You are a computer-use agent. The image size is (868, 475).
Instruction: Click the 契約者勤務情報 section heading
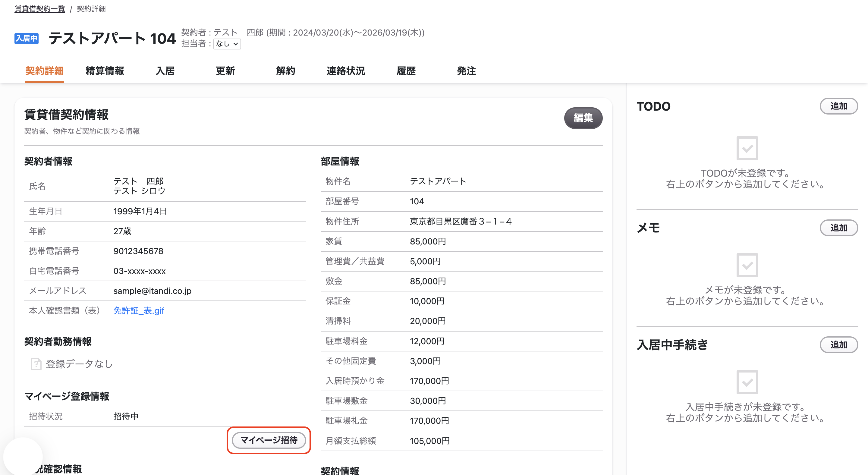click(58, 341)
